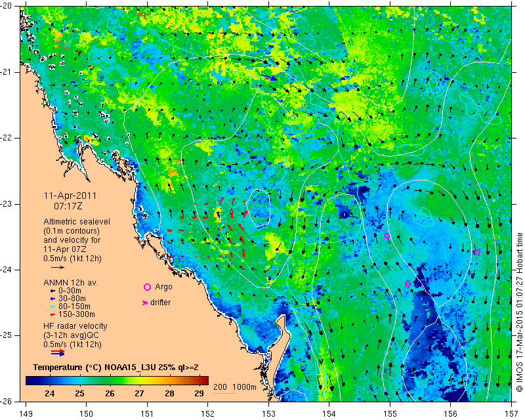Click the black altimetric velocity scale arrow
Image resolution: width=525 pixels, height=420 pixels.
58,267
